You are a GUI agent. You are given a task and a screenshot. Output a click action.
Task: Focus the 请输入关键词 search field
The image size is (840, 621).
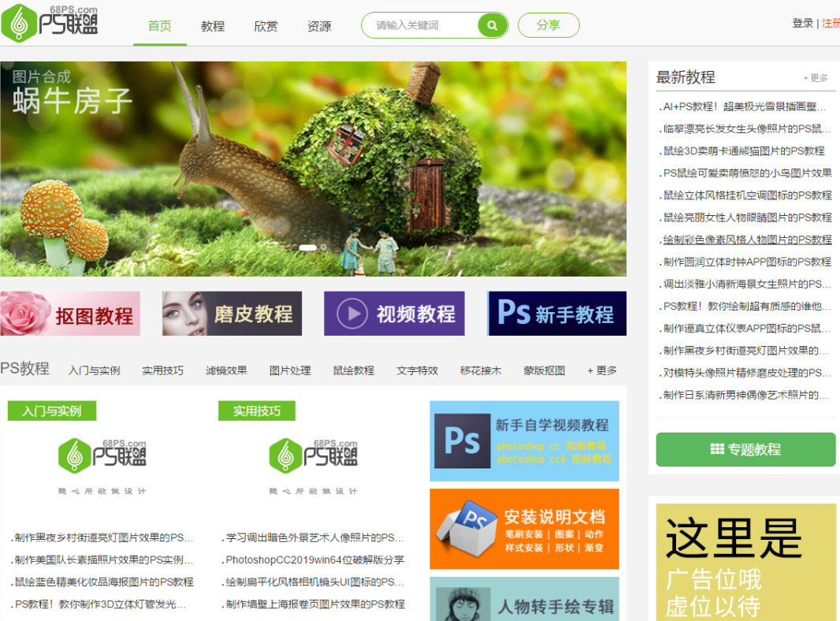point(420,25)
